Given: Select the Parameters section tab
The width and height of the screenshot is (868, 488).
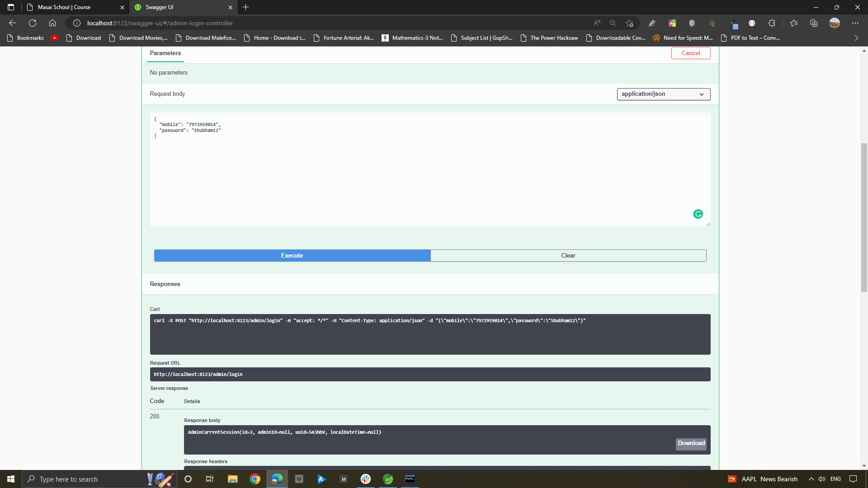Looking at the screenshot, I should pos(165,53).
